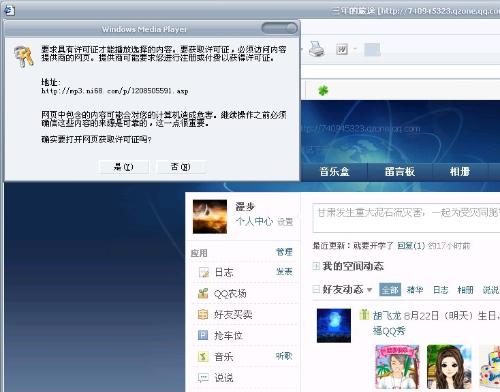Click the 音乐 note icon in the app list
Screen dimensions: 500x392
tap(203, 356)
